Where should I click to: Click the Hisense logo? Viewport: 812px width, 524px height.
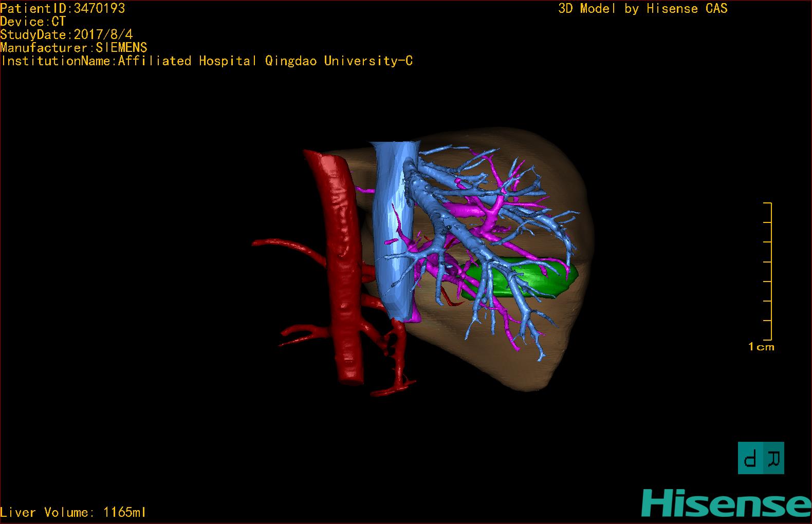click(726, 503)
